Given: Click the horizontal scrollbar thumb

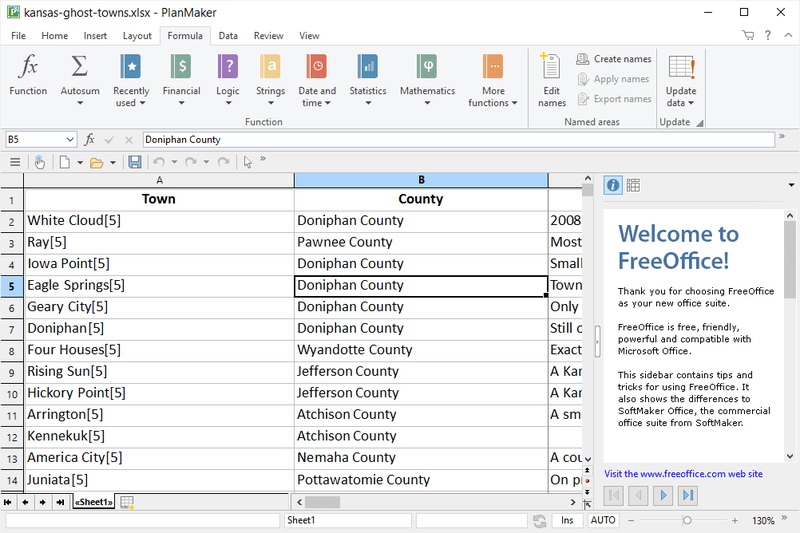Looking at the screenshot, I should 322,502.
